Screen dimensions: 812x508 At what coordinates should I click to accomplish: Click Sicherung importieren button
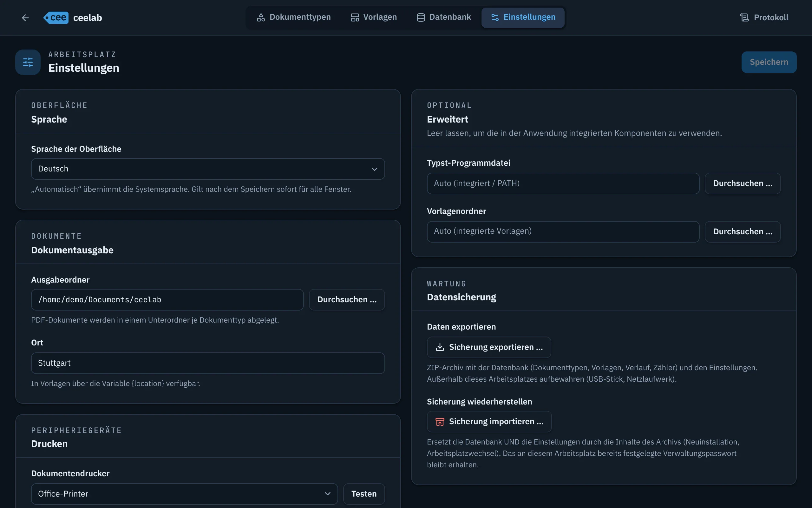pyautogui.click(x=489, y=422)
